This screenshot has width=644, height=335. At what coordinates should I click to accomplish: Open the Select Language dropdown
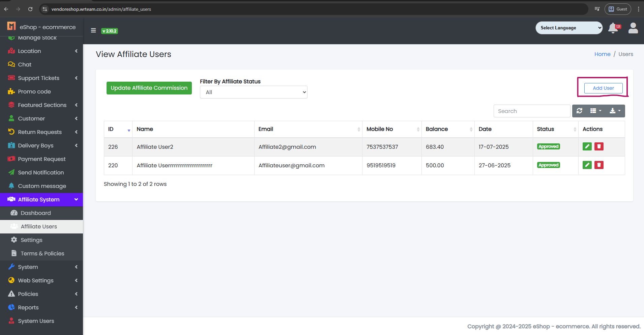(569, 28)
